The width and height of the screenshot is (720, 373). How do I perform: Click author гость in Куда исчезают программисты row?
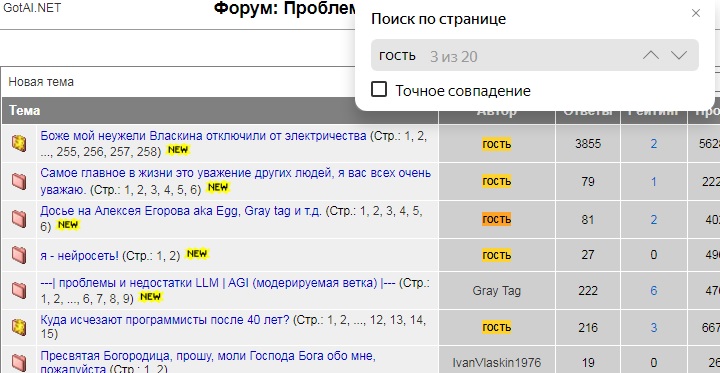click(x=496, y=328)
